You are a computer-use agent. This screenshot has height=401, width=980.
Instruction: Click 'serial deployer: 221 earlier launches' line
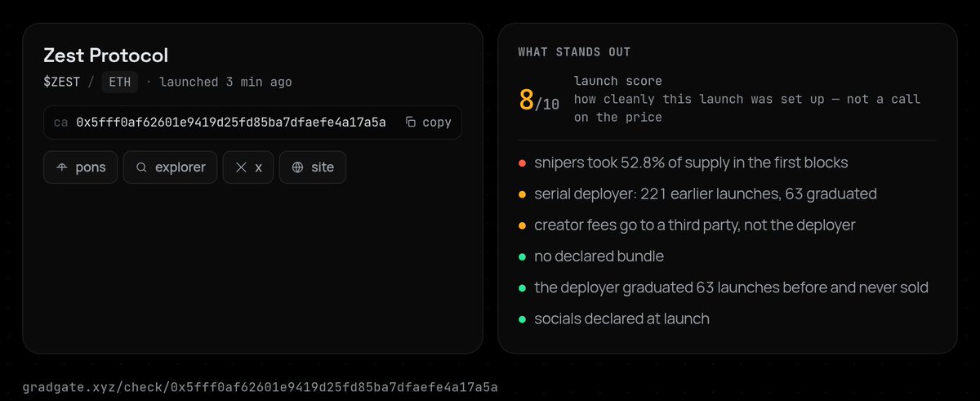pyautogui.click(x=706, y=194)
